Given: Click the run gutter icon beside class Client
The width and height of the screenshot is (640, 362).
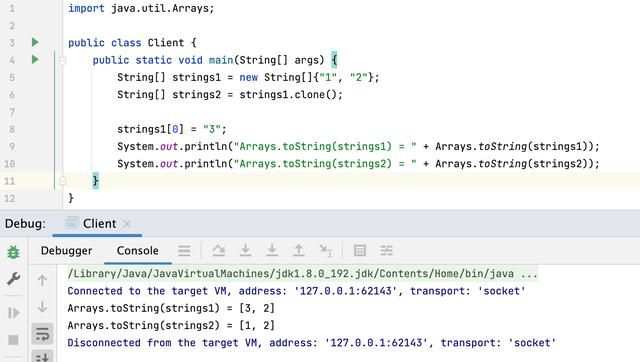Looking at the screenshot, I should point(35,42).
